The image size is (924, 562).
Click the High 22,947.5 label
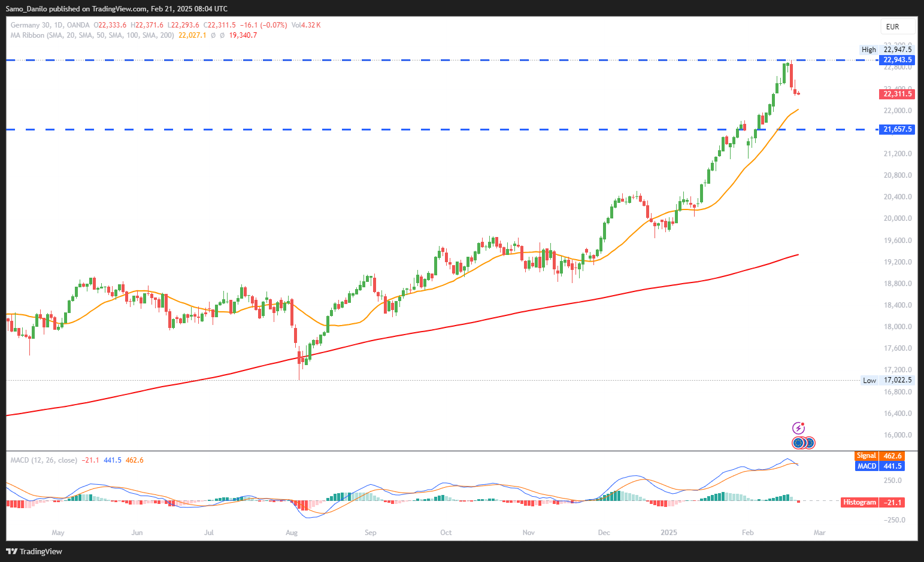tap(886, 50)
